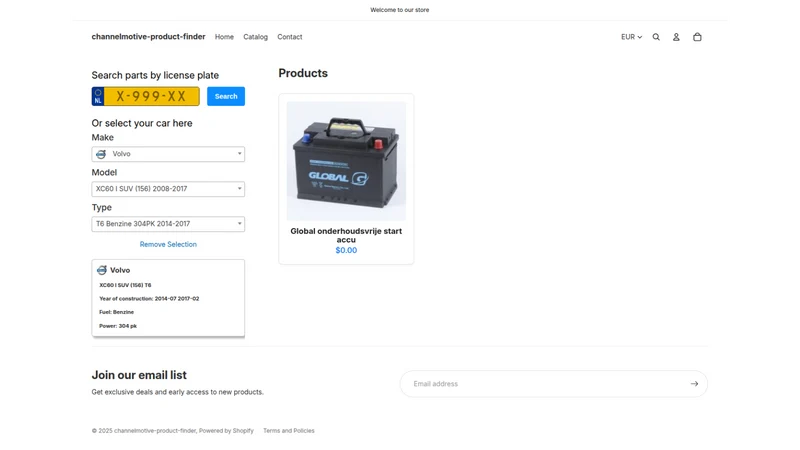Open the search magnifier icon in header
The height and width of the screenshot is (450, 800).
tap(656, 37)
